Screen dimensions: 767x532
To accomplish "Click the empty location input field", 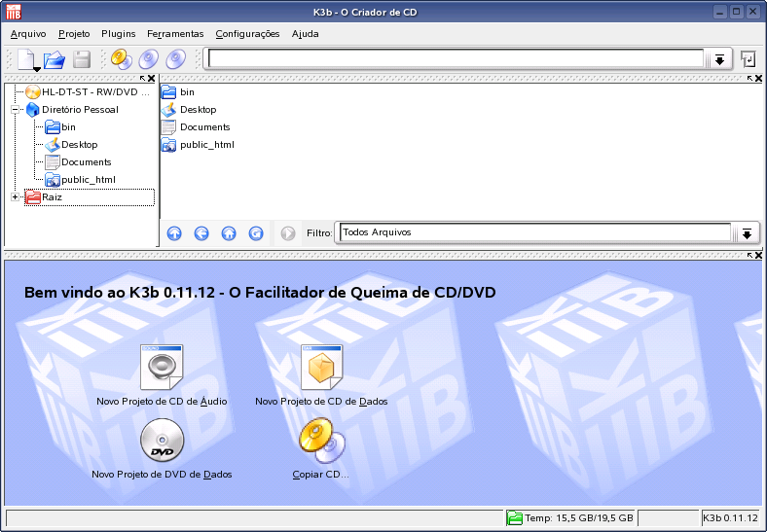I will click(x=456, y=59).
